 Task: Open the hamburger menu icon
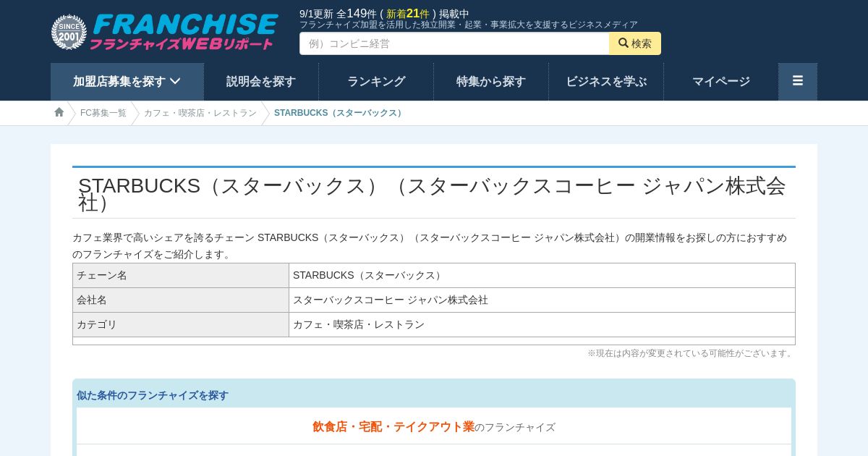click(798, 82)
